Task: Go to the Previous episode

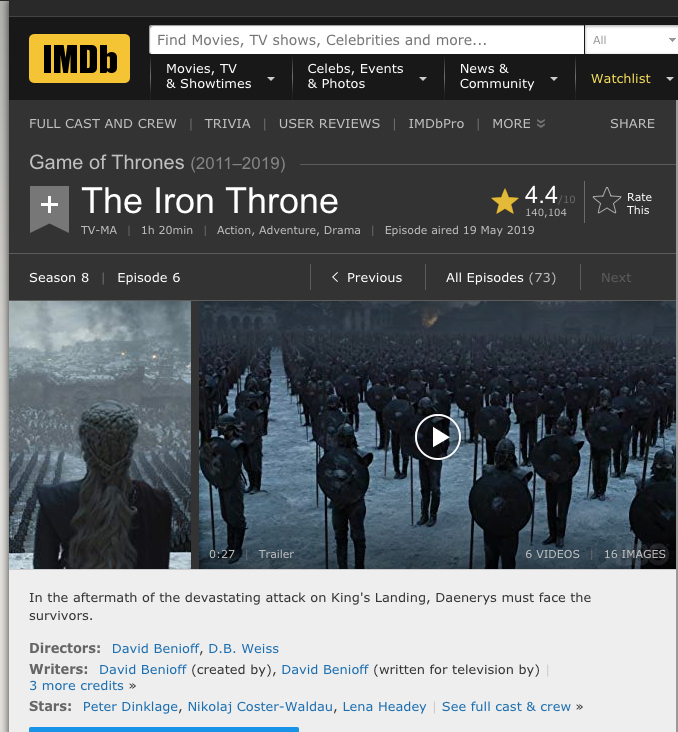Action: pos(367,277)
